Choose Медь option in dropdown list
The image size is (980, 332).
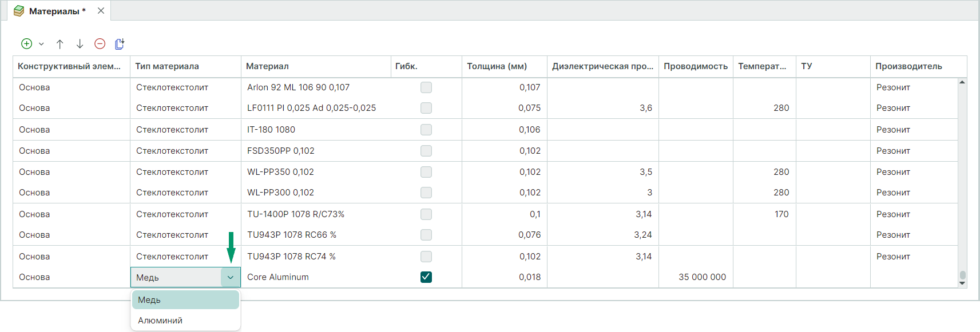pos(150,300)
